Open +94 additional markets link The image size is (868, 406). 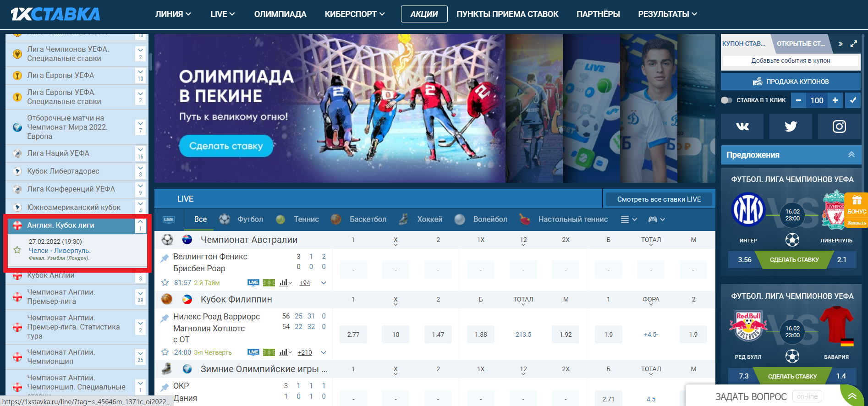point(305,283)
